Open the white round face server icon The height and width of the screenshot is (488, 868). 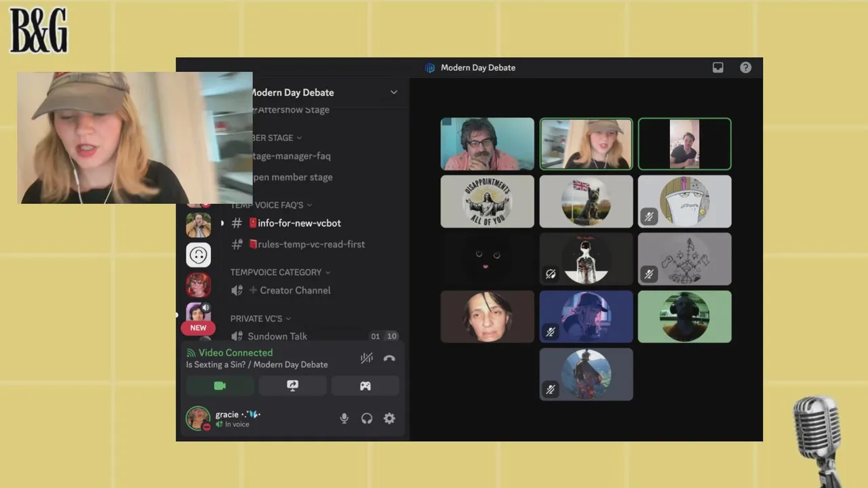point(198,255)
